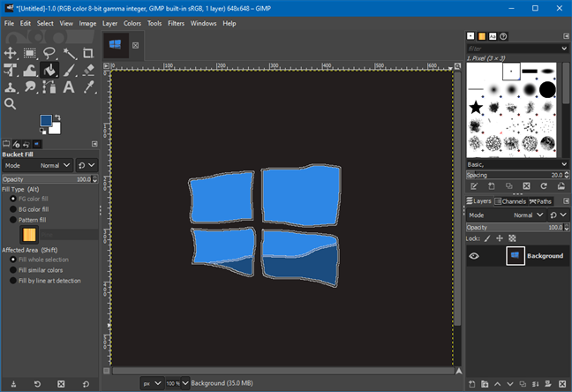Select the Paths tool
The height and width of the screenshot is (392, 572).
pos(49,87)
